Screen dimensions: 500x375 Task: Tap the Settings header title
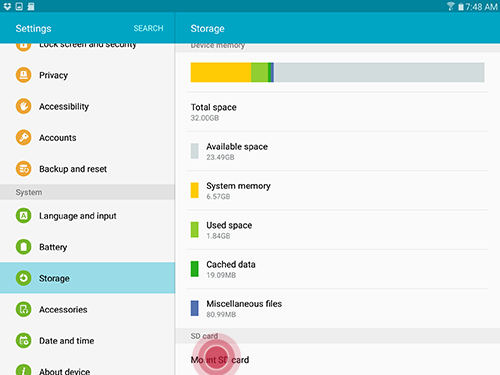(x=33, y=29)
